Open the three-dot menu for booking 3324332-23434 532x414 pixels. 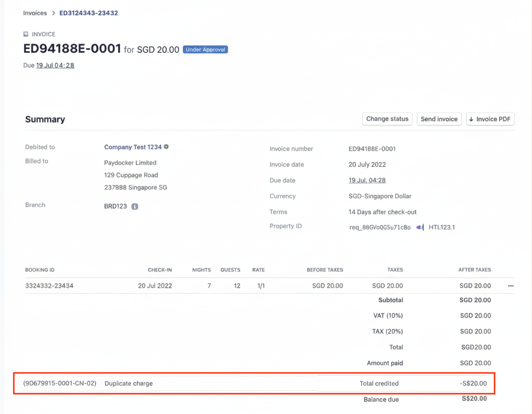(511, 286)
